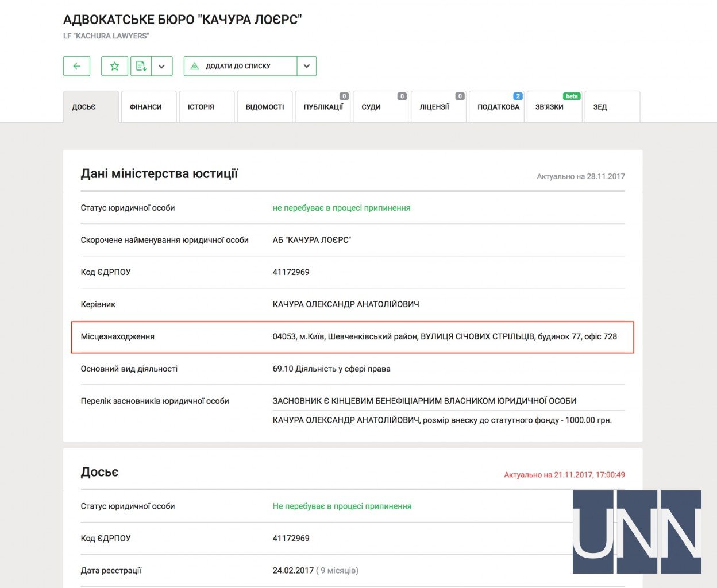Add company to favorites with star icon
This screenshot has width=717, height=588.
[114, 66]
